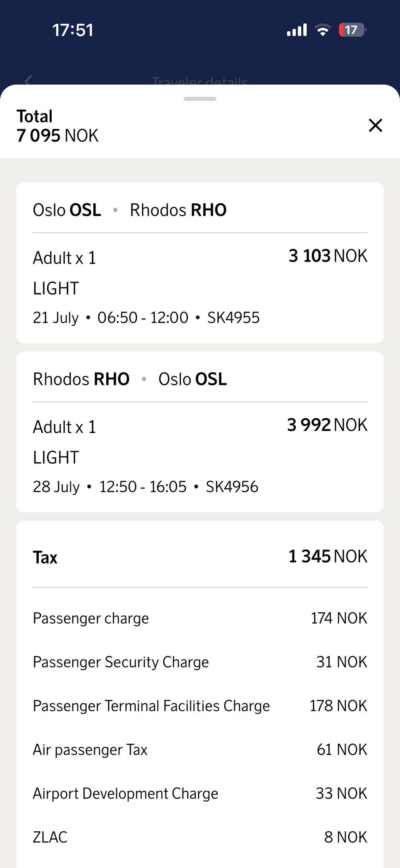Tap the 28 July SK4956 flight details line

(x=145, y=486)
